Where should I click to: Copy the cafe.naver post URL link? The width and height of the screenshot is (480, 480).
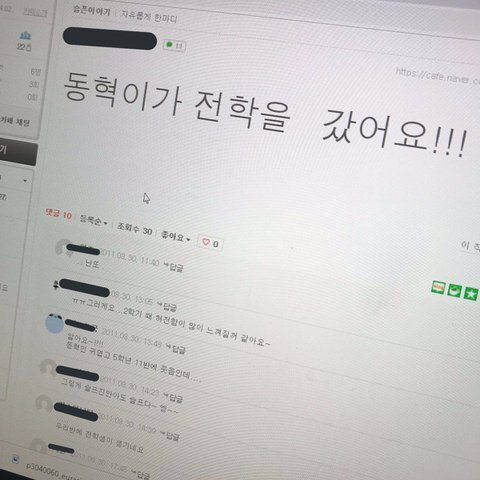[437, 76]
